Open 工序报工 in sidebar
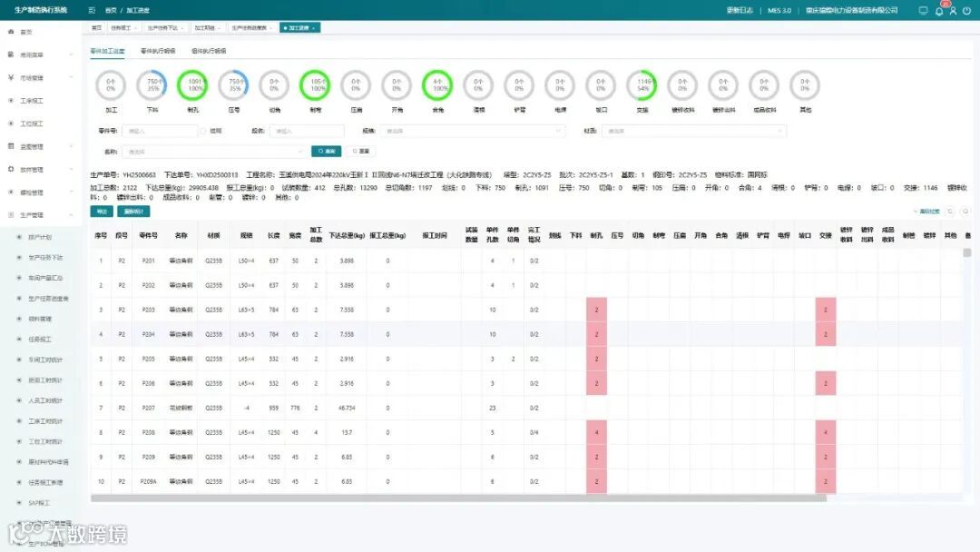 pos(31,101)
